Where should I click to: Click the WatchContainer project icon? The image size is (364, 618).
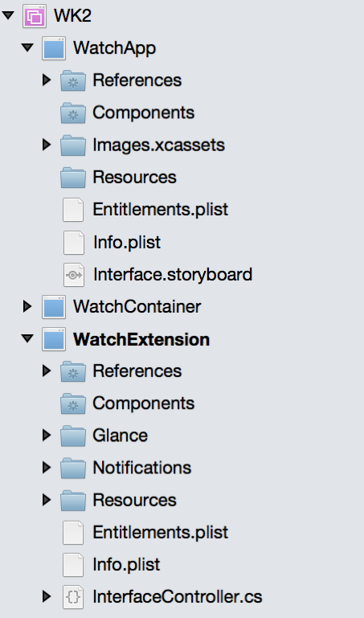(54, 307)
